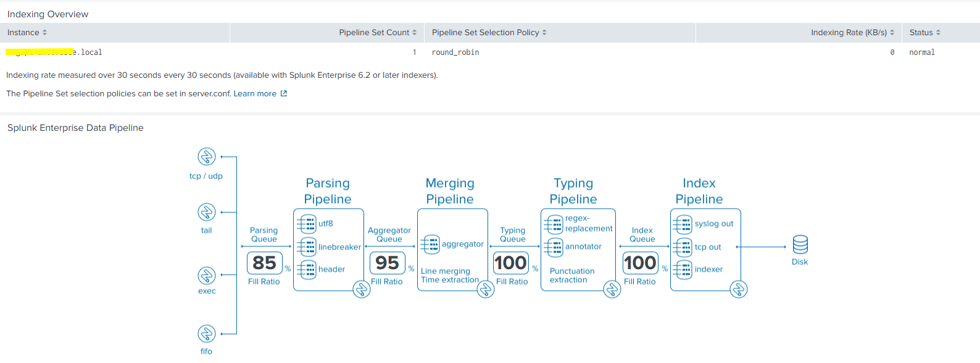The image size is (980, 363).
Task: Click the Parsing Queue 85 fill ratio
Action: [x=265, y=263]
